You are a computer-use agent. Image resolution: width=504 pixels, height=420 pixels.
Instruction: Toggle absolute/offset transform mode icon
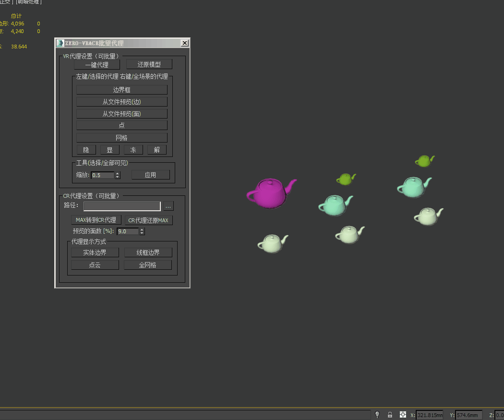tap(403, 415)
